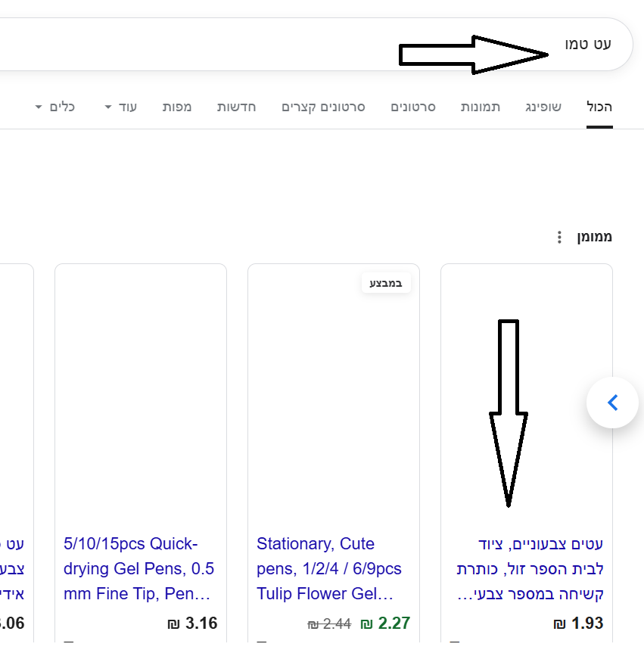
Task: Open the Quick-drying Gel Pens product link
Action: [x=140, y=568]
